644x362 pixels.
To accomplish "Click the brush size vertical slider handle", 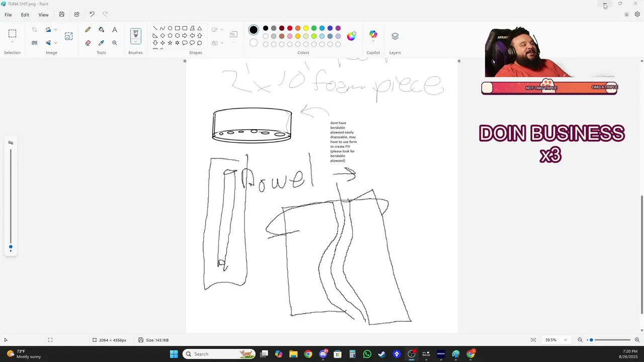I will (11, 247).
